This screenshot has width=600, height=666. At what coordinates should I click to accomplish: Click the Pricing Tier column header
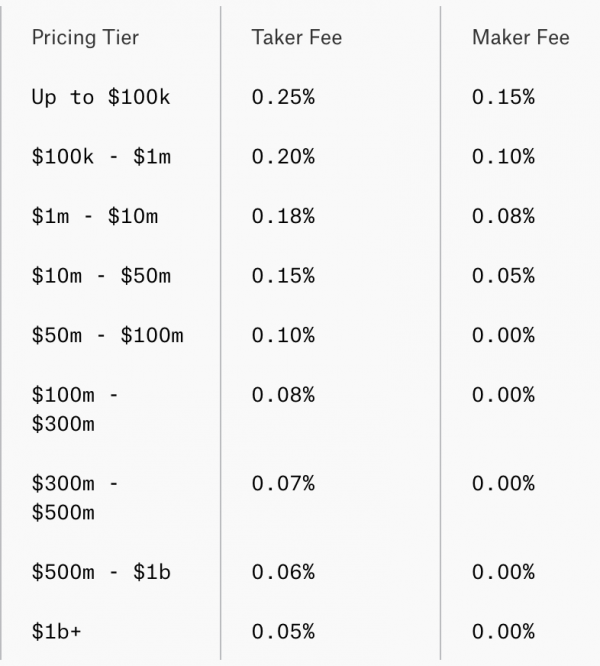pos(85,38)
